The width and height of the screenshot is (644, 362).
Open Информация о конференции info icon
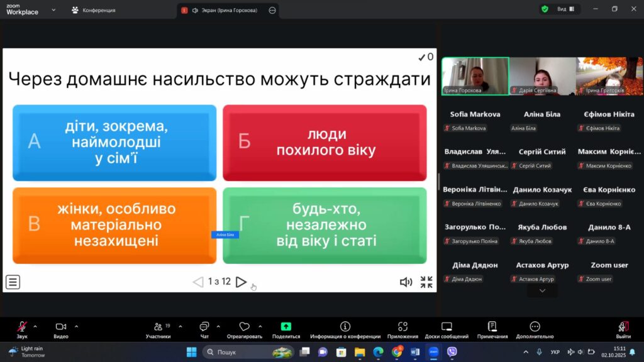point(345,327)
